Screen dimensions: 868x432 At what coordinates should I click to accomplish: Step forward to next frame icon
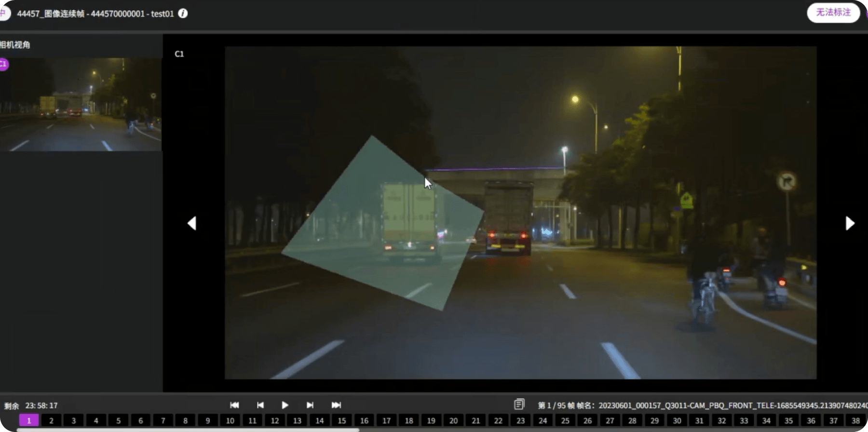click(x=310, y=405)
